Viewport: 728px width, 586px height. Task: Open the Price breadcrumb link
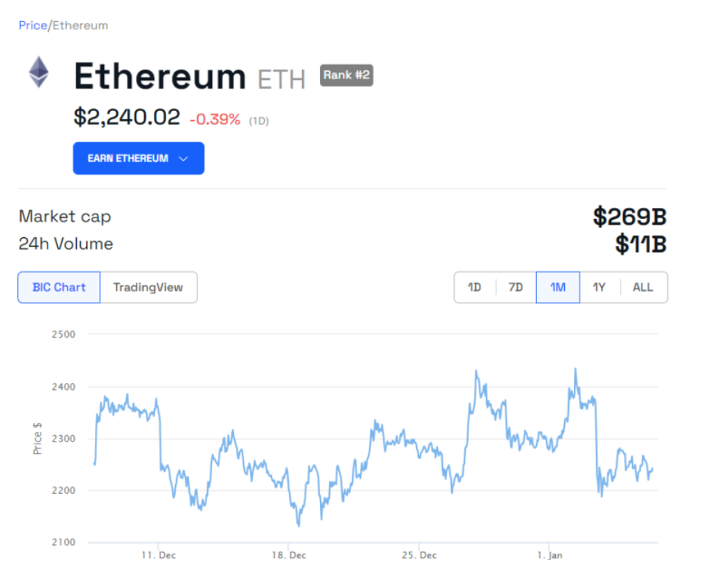pos(32,26)
